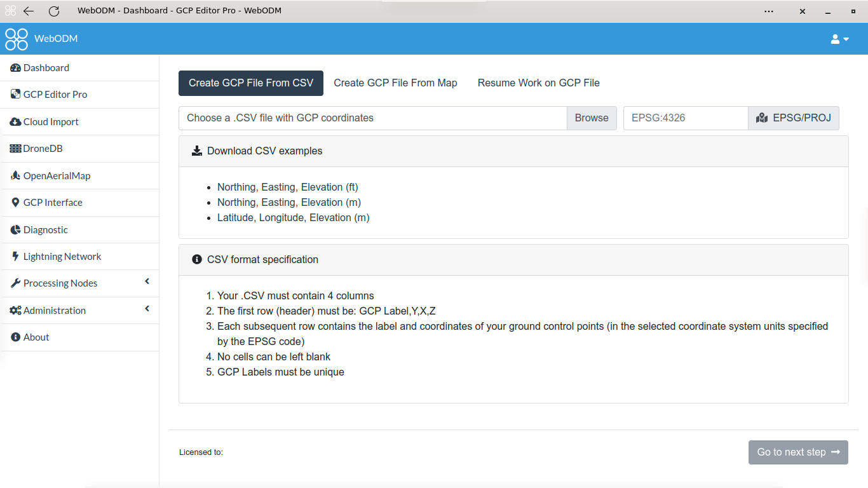
Task: Click the Diagnostic pie chart icon
Action: (x=16, y=230)
